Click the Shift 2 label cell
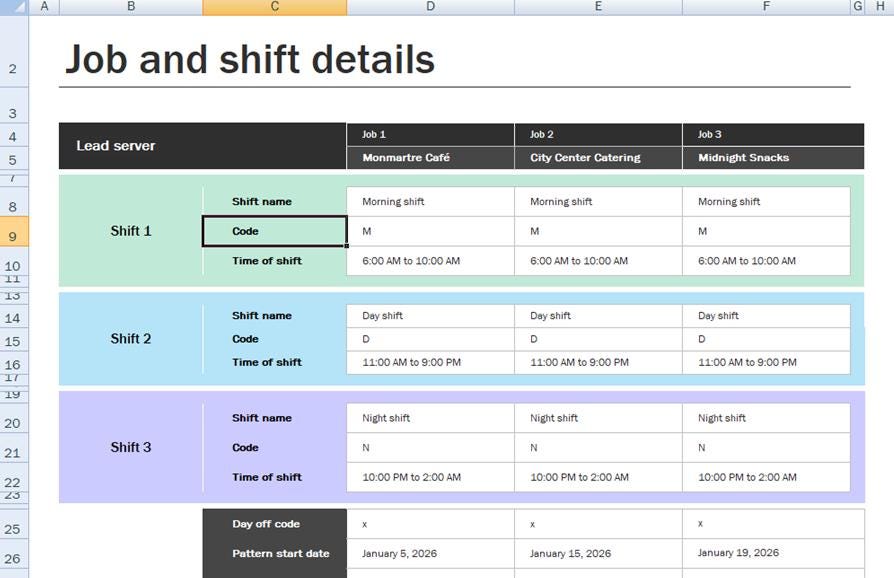The height and width of the screenshot is (578, 894). pos(130,338)
